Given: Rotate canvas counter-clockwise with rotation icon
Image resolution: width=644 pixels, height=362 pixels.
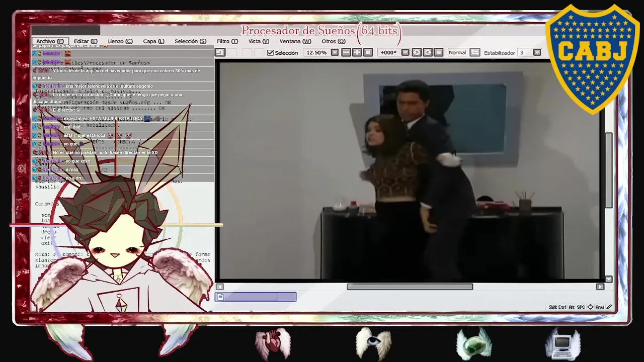Looking at the screenshot, I should tap(417, 52).
